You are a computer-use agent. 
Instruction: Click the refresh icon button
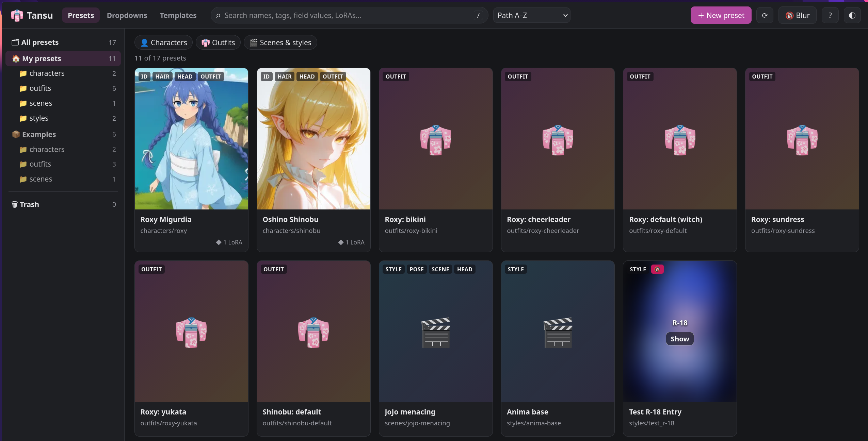(x=765, y=15)
